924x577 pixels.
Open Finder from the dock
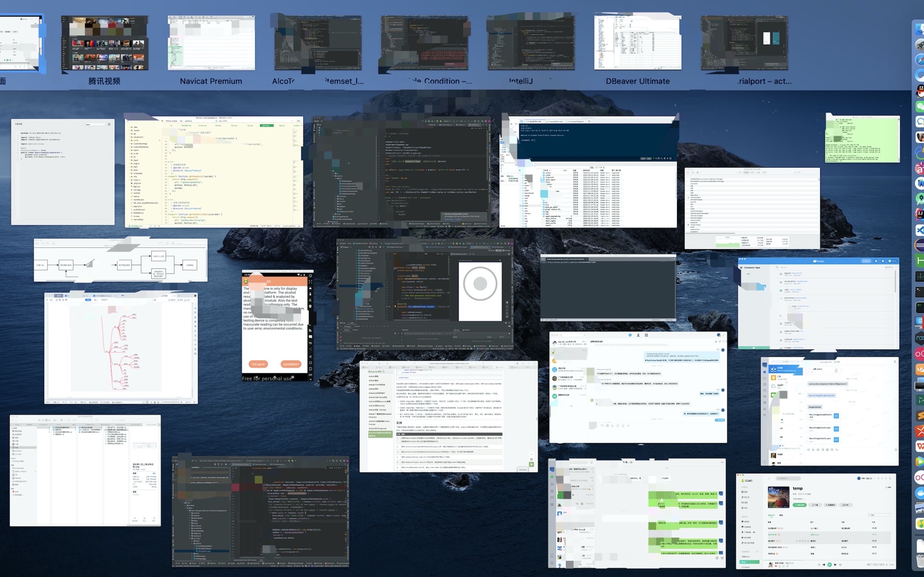(x=920, y=29)
